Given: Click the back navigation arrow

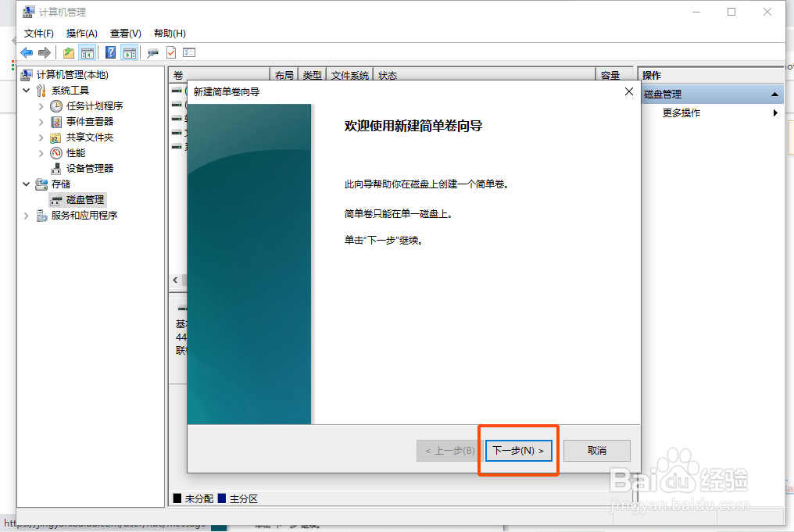Looking at the screenshot, I should click(x=26, y=52).
